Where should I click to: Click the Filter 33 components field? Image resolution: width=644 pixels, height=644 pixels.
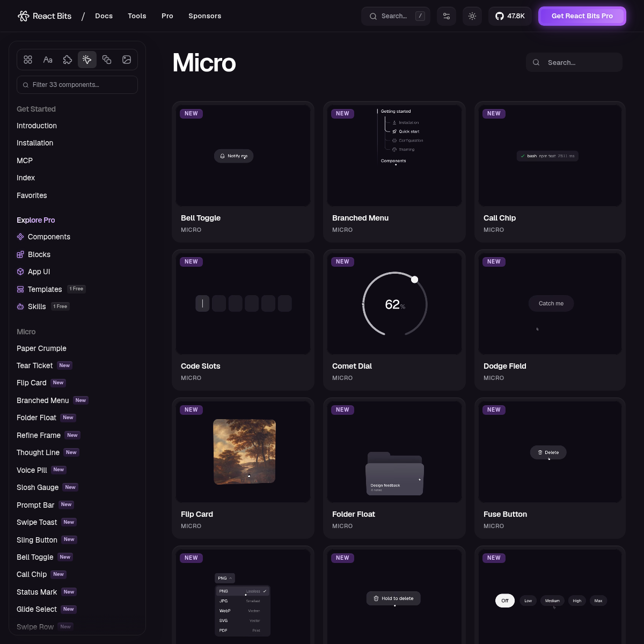(77, 85)
